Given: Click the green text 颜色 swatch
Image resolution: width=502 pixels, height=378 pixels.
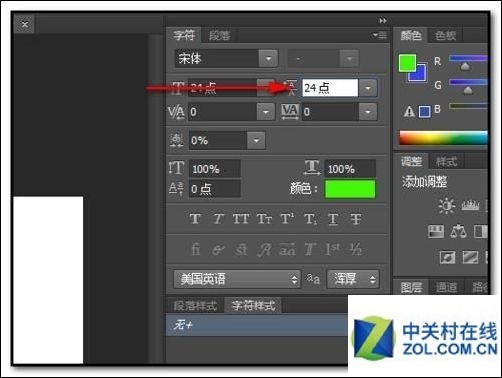Looking at the screenshot, I should click(350, 189).
